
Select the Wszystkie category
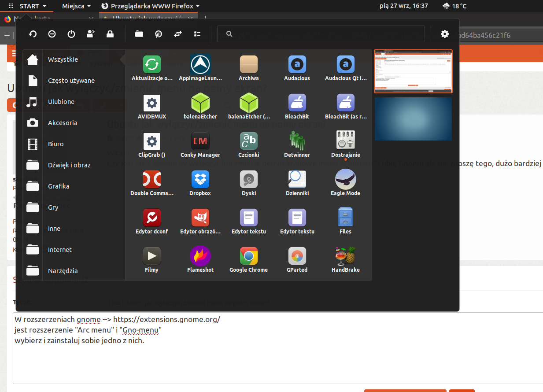tap(74, 59)
